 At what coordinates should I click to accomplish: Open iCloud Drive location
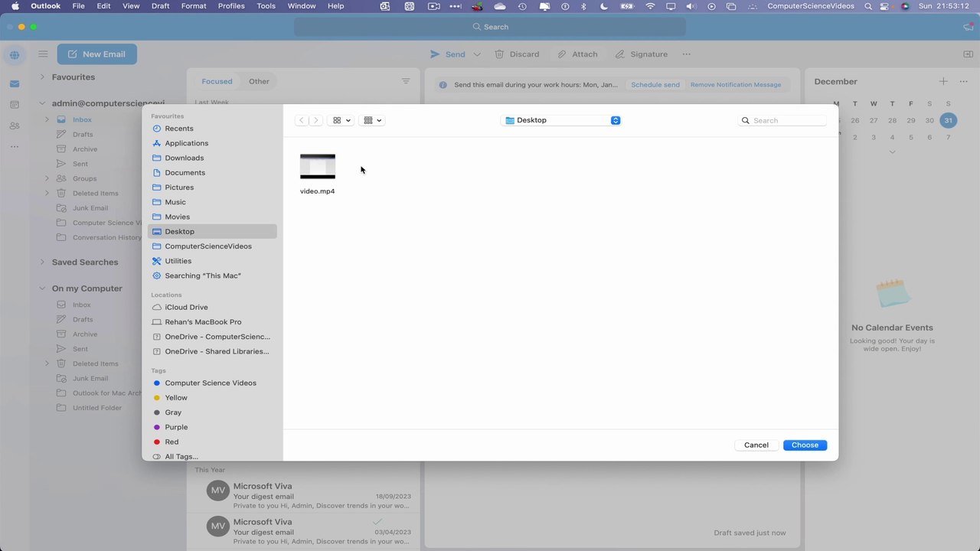pos(212,307)
